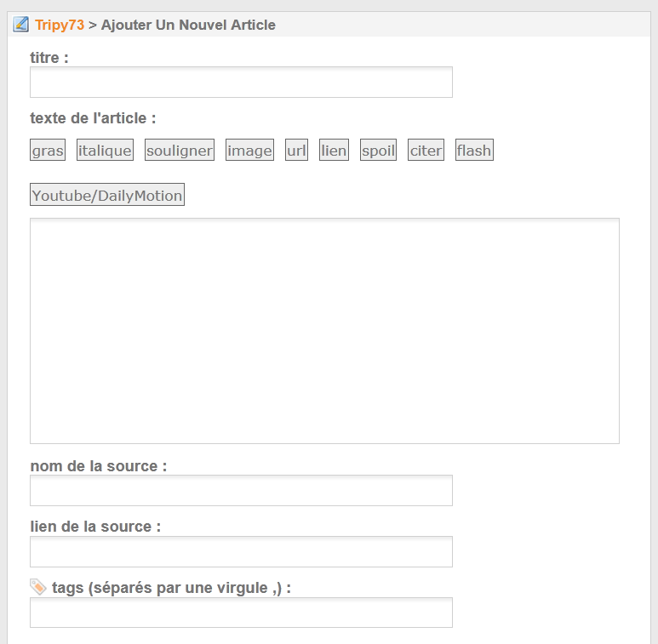
Task: Insert a quote with citer button
Action: coord(426,150)
